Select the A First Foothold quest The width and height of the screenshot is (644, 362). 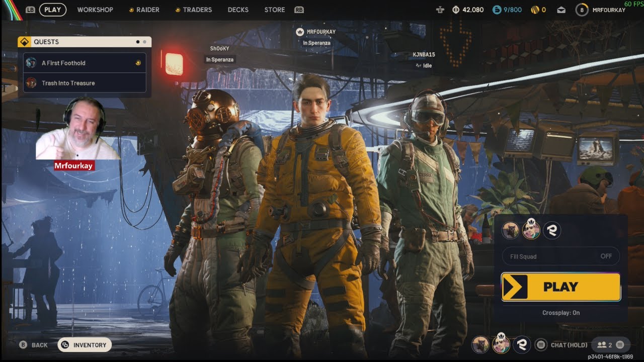(85, 63)
